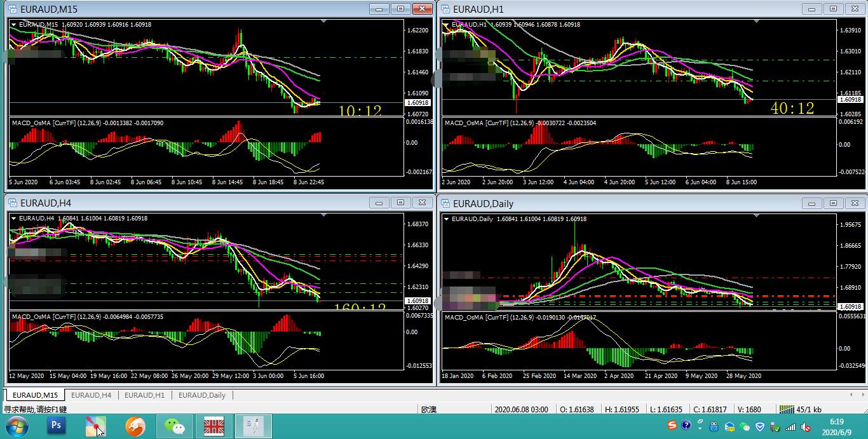Click the EURAUD,Daily window title icon
868x439 pixels.
[x=445, y=203]
